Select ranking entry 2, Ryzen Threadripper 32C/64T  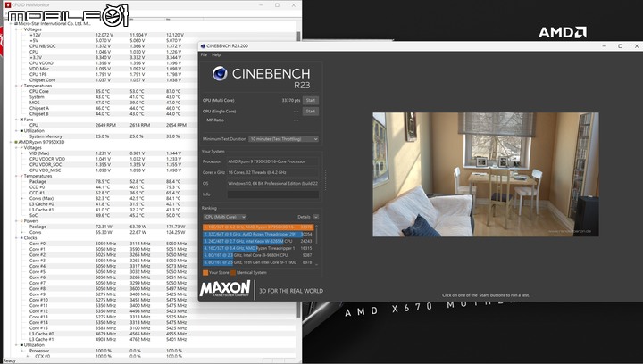258,235
